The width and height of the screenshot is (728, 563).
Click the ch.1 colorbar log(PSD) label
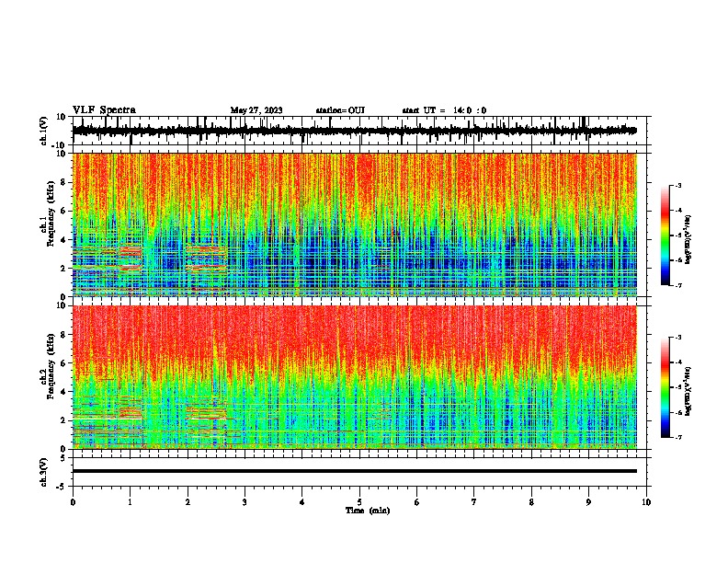688,240
